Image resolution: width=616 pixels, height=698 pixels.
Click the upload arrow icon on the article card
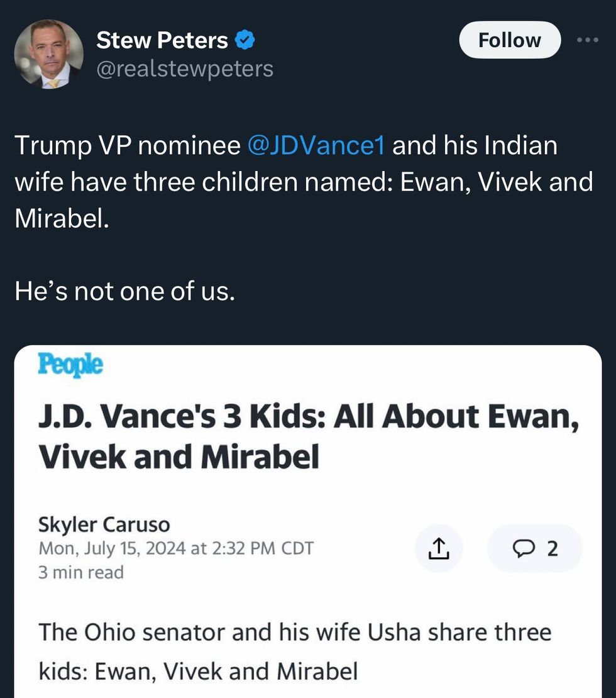(439, 548)
